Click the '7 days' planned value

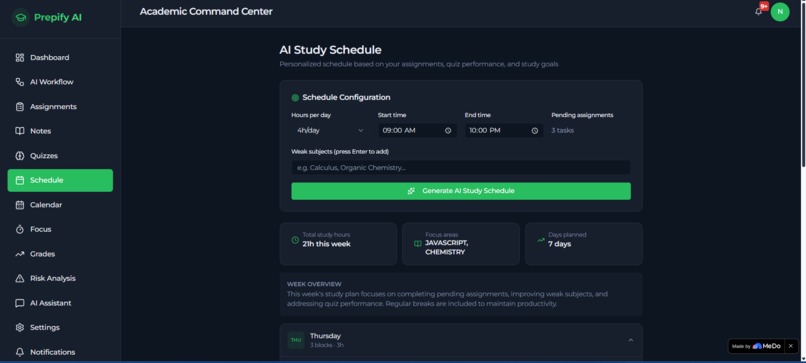pos(560,244)
